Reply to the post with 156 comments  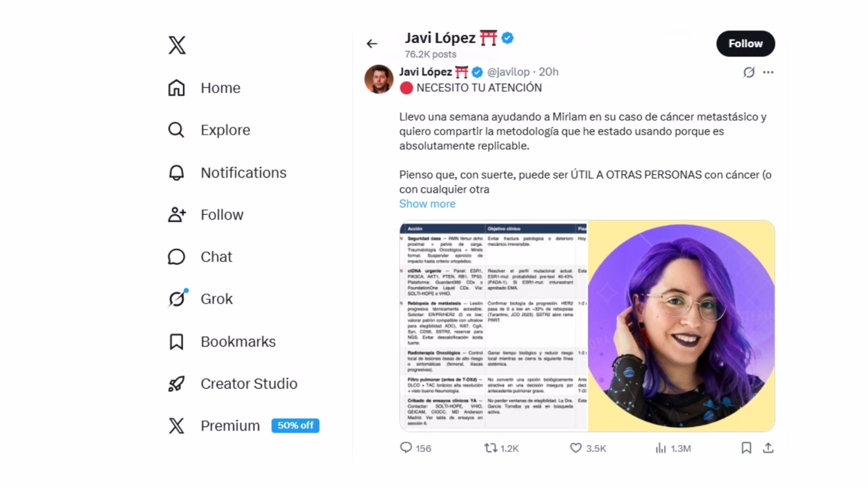pos(415,448)
